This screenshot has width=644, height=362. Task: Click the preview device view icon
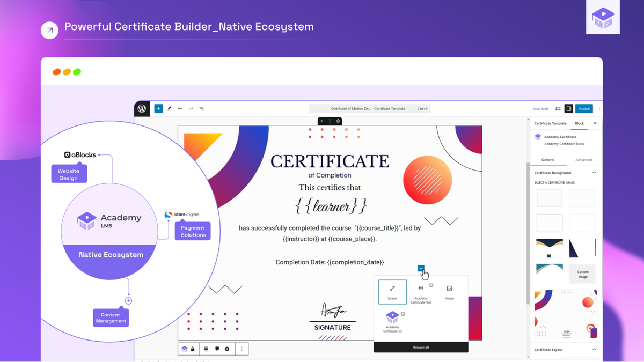(558, 109)
